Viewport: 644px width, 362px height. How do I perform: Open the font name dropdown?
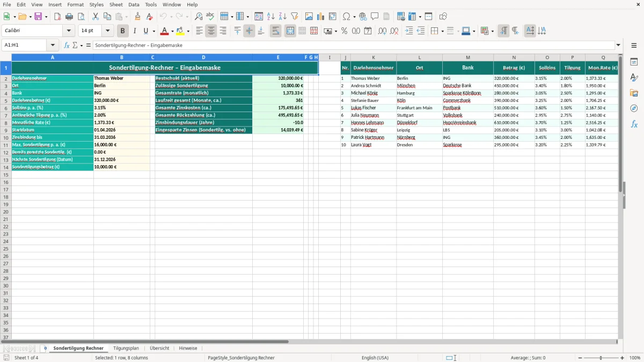[69, 31]
